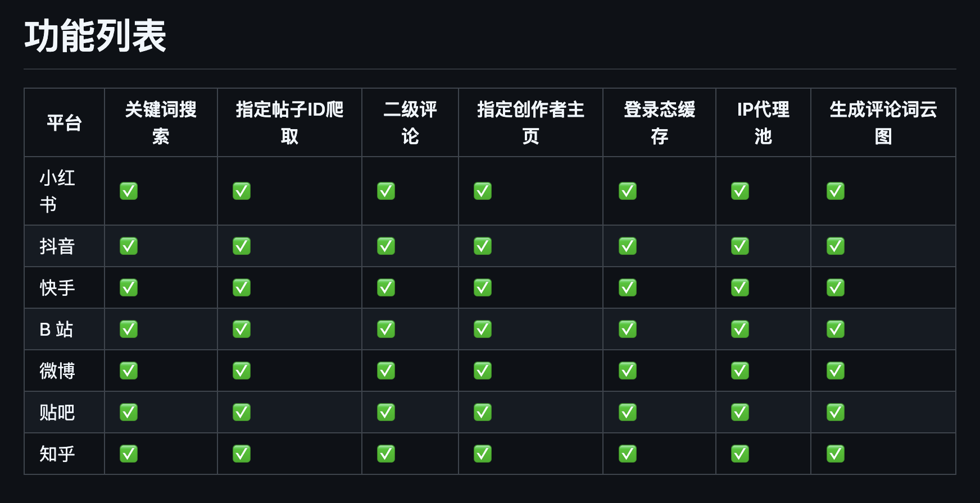The height and width of the screenshot is (503, 980).
Task: Click the 贴吧 IP代理池 checkmark
Action: pos(740,412)
